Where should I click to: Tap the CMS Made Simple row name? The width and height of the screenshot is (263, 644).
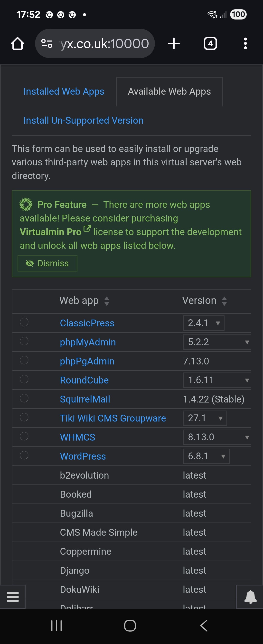point(99,532)
